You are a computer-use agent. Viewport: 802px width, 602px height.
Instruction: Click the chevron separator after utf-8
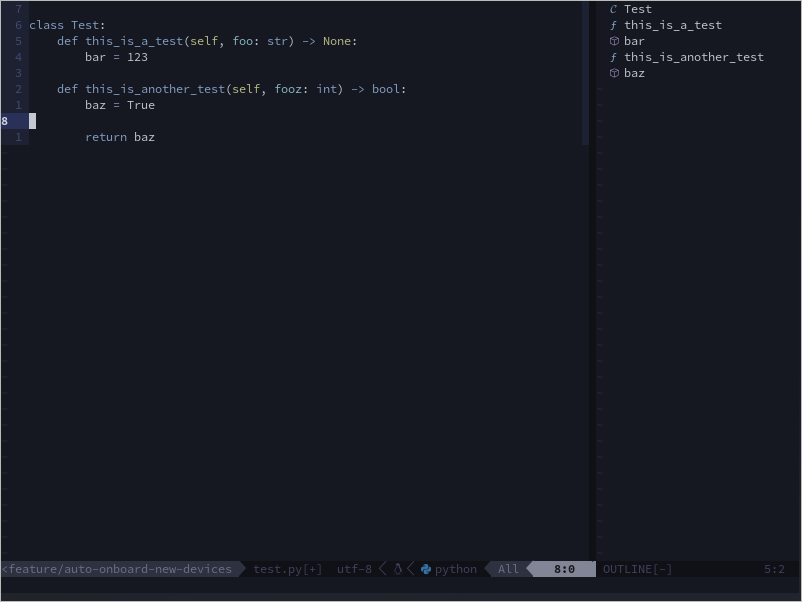[381, 569]
